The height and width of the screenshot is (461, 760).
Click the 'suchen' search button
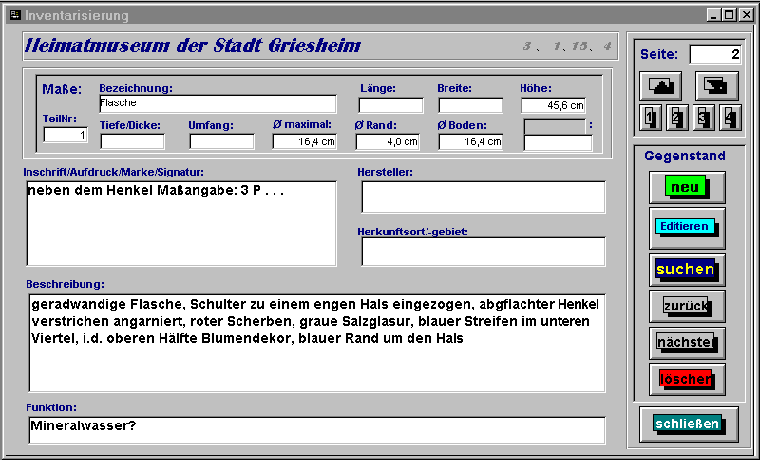tap(686, 269)
